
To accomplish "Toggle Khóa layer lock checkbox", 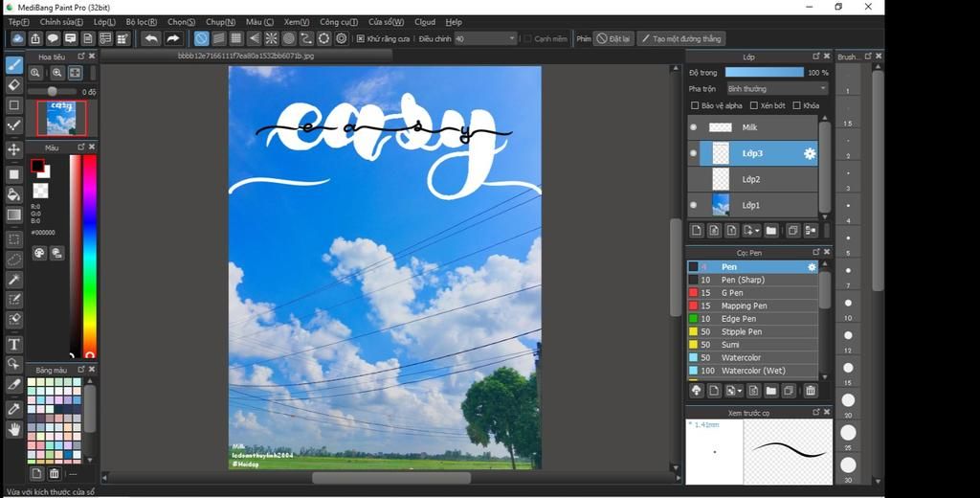I will coord(796,105).
